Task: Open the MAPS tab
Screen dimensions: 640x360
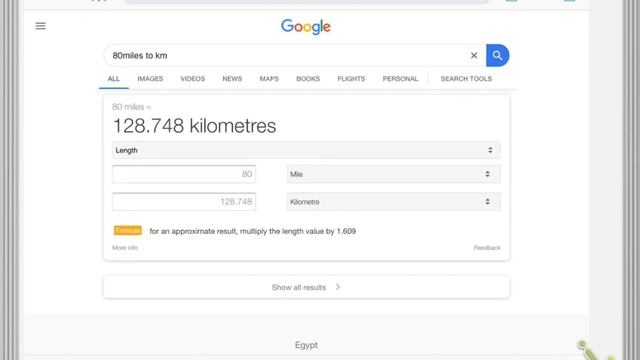Action: point(269,79)
